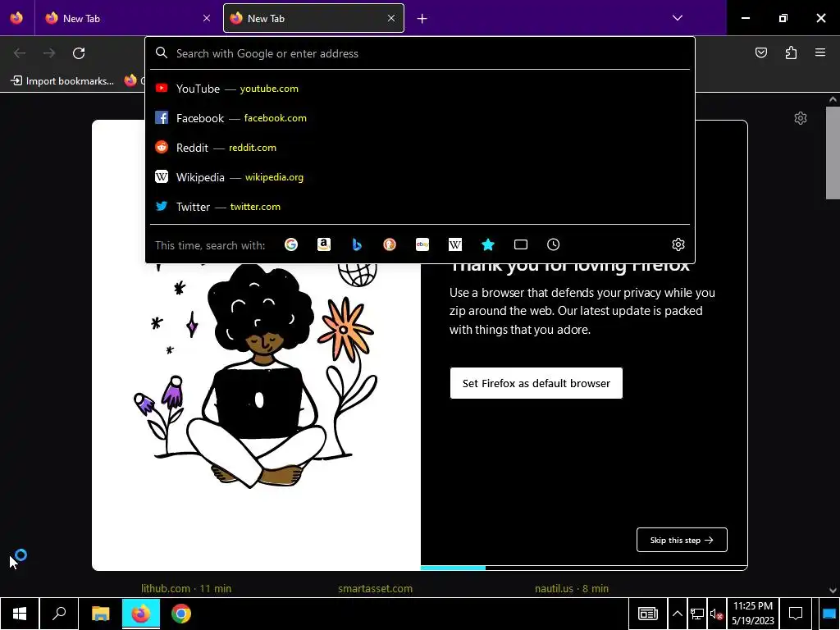Click page vertical scrollbar thumb
840x630 pixels.
(x=833, y=153)
